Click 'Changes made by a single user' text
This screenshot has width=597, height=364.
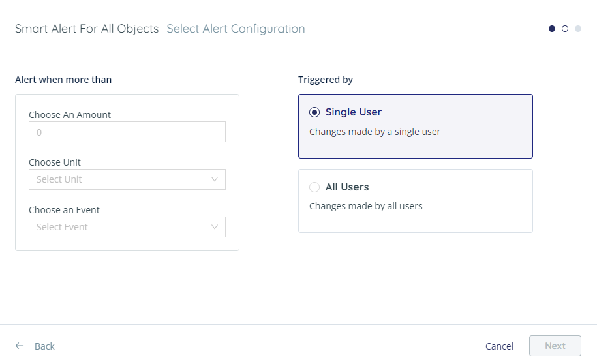(375, 132)
